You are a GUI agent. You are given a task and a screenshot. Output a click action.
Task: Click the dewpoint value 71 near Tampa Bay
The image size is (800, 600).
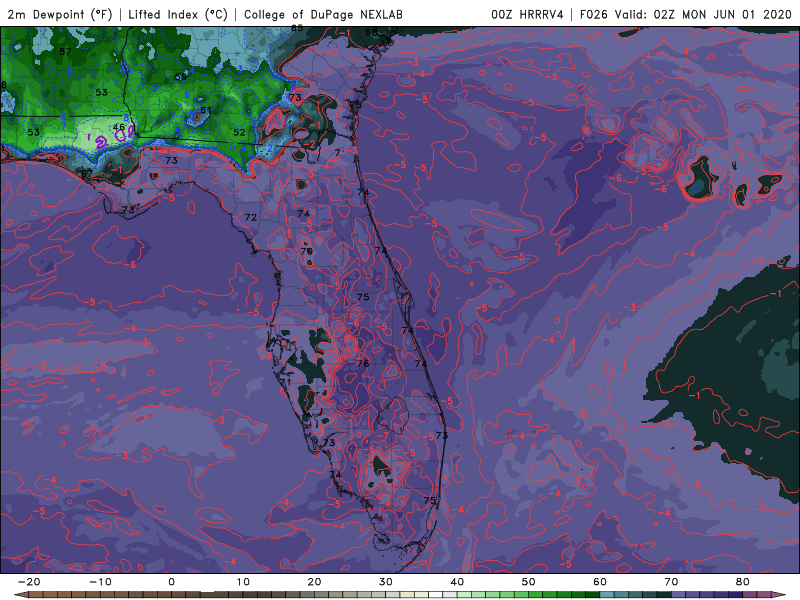[x=286, y=382]
